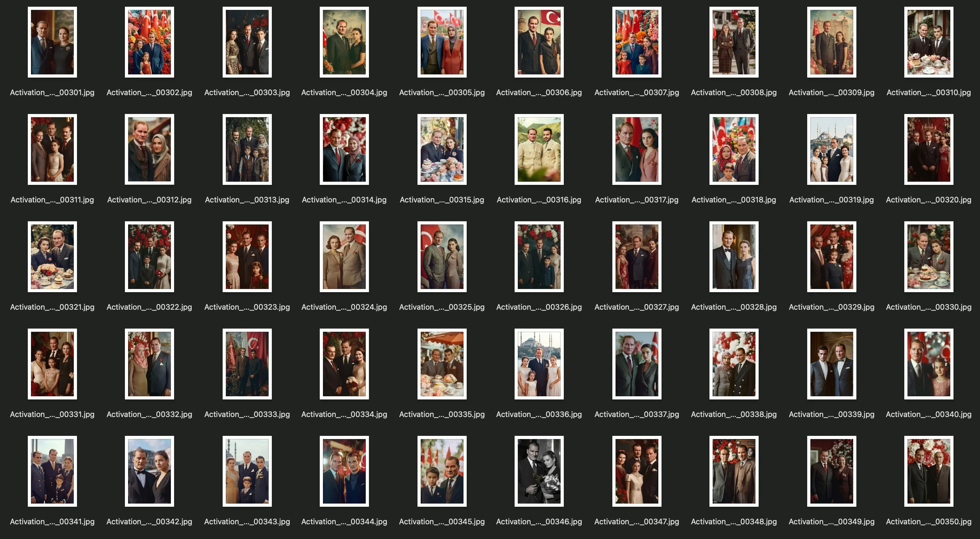
Task: Select the Activation_..._00341.jpg thumbnail
Action: pos(52,471)
